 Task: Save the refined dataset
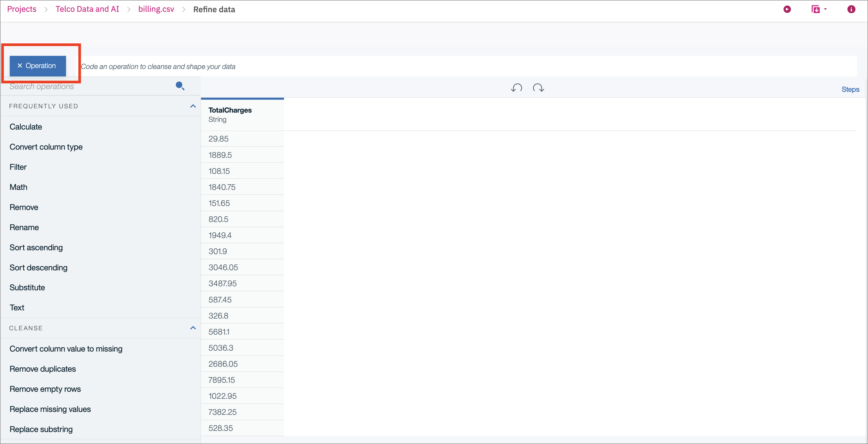click(816, 9)
